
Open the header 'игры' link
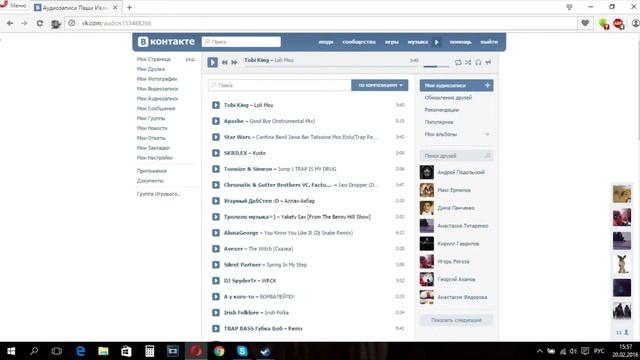click(x=391, y=42)
